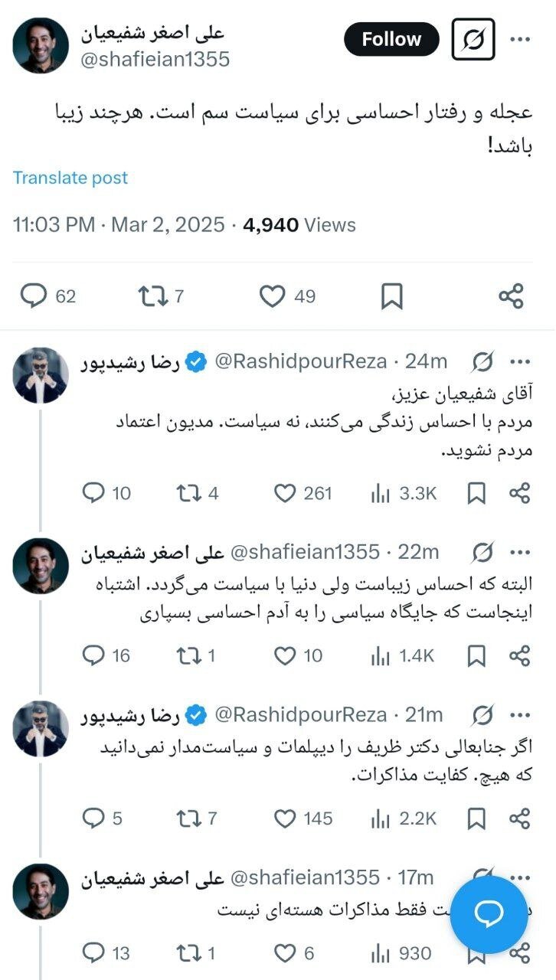The image size is (556, 980).
Task: Like the main post by @shafieian1355
Action: [x=273, y=295]
